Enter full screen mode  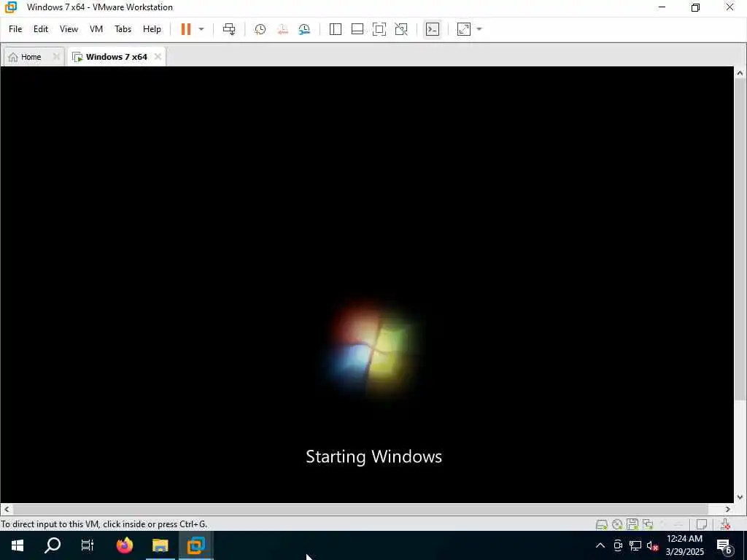point(379,29)
